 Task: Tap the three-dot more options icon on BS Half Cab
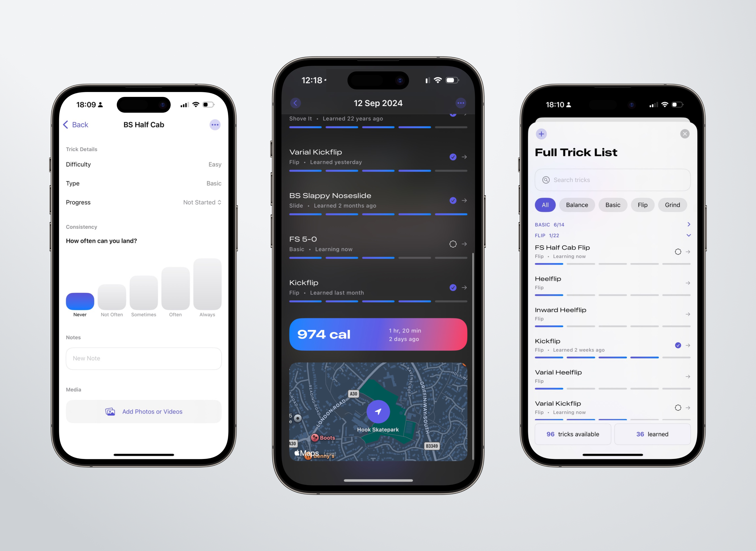point(215,125)
